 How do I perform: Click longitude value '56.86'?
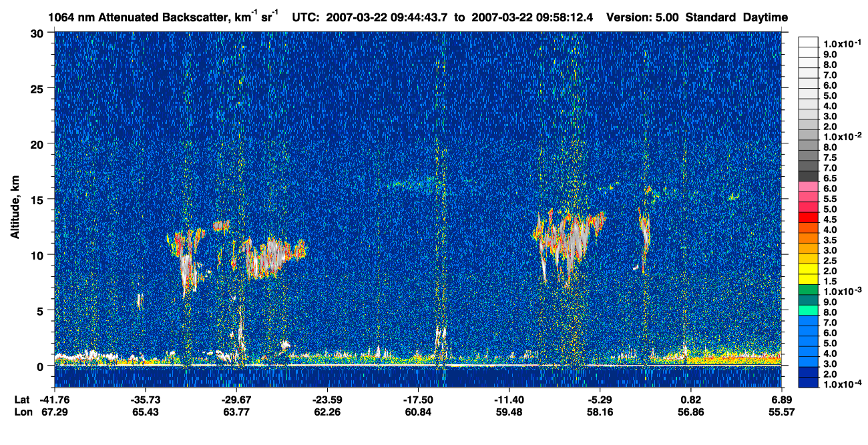click(x=690, y=412)
